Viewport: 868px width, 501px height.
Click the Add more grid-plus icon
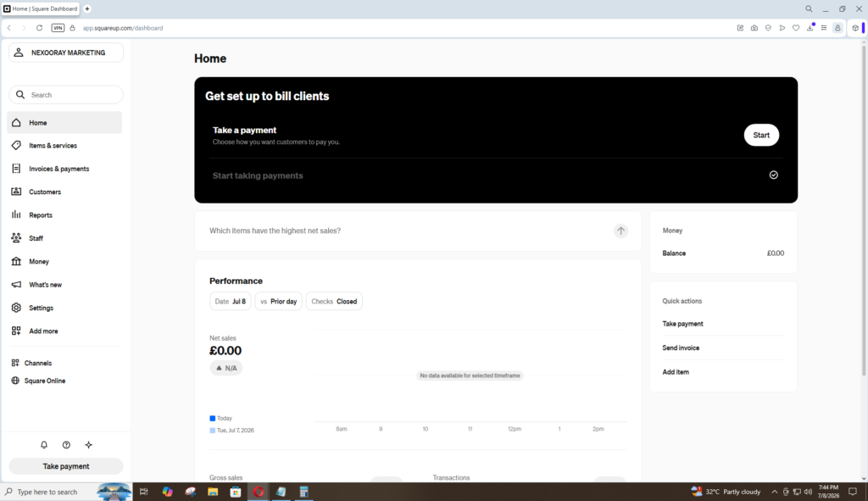(x=16, y=331)
